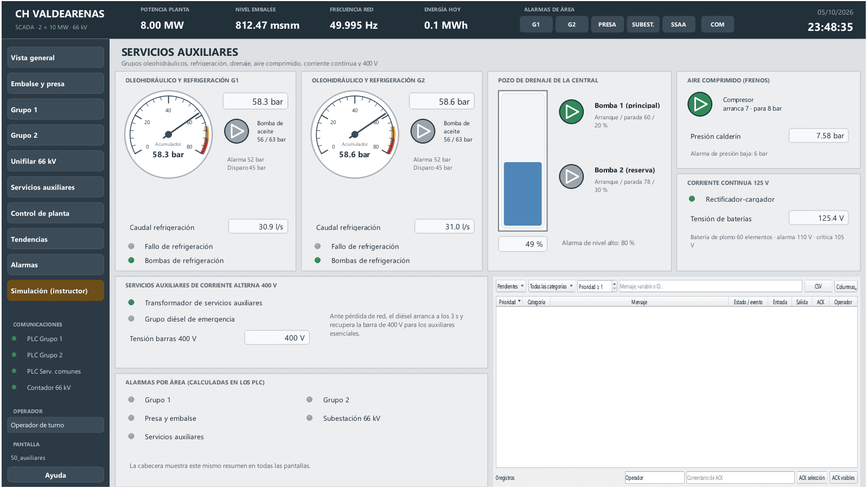Increase the Prioridad ≥ 1 spinner
The width and height of the screenshot is (868, 488).
614,284
